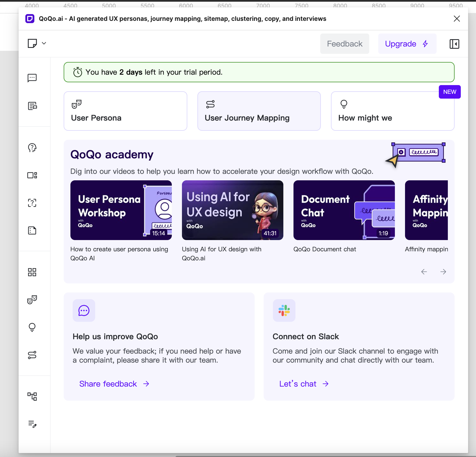Screen dimensions: 476x457
Task: Select the head question mark sidebar icon
Action: 32,148
